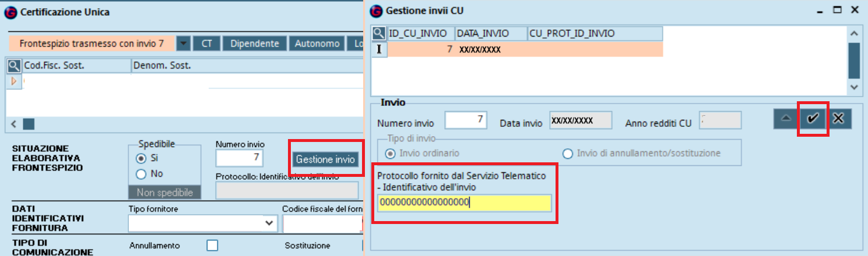Screen dimensions: 868x256
Task: Click the horizontal scrollbar thumb under the Cod.Fisc. grid
Action: coord(29,124)
